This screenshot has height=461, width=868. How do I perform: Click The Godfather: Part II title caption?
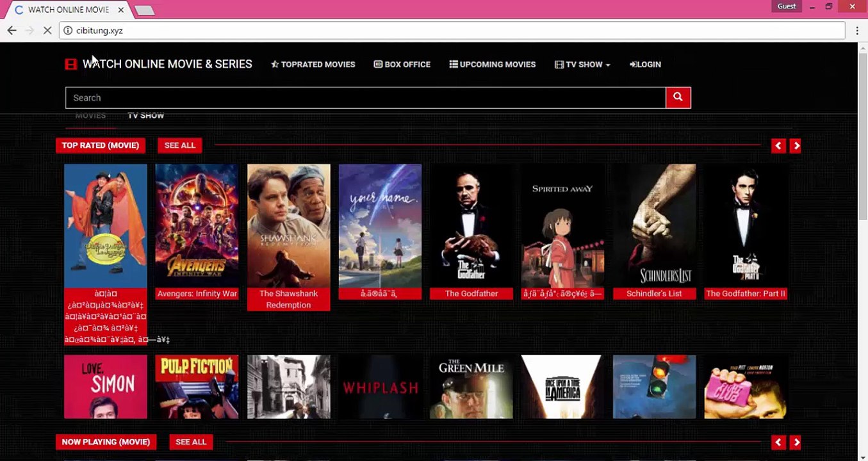[x=746, y=293]
